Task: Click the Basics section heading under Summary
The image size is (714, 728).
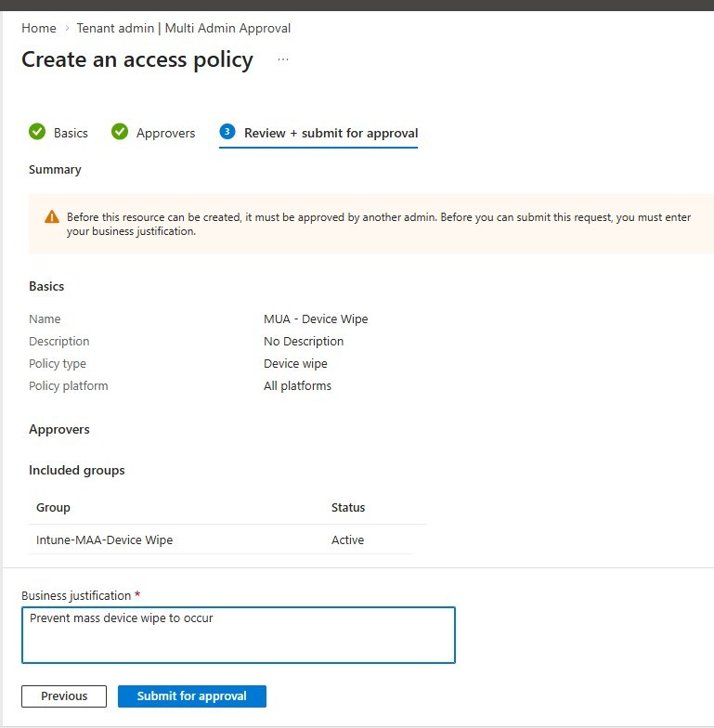Action: [x=46, y=286]
